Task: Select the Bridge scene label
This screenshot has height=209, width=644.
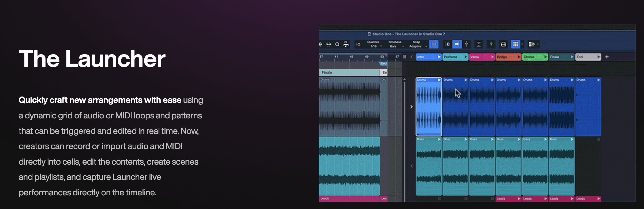Action: pyautogui.click(x=502, y=57)
